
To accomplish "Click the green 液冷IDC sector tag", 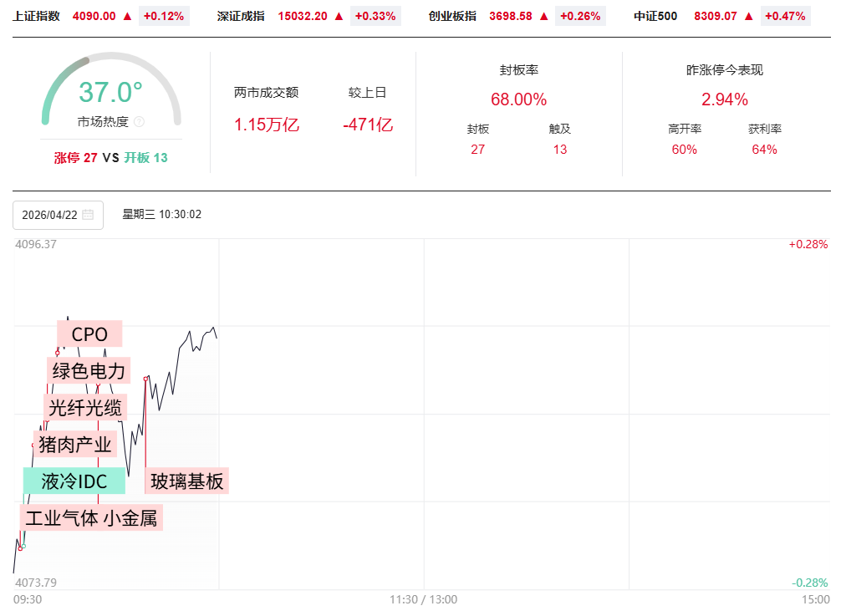I will coord(74,481).
